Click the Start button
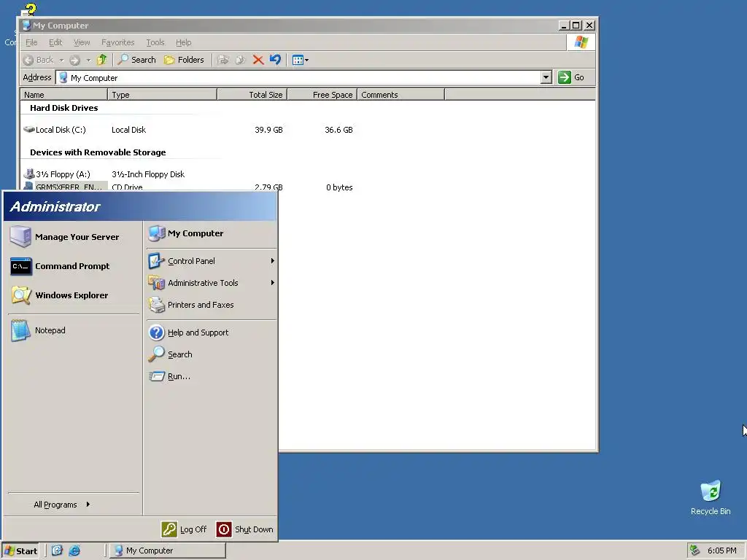Image resolution: width=747 pixels, height=560 pixels. click(20, 551)
